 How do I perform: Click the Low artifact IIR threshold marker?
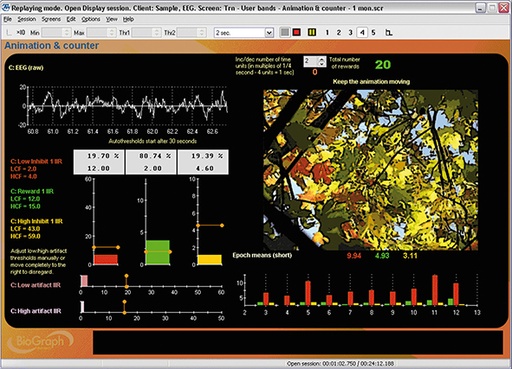[126, 281]
